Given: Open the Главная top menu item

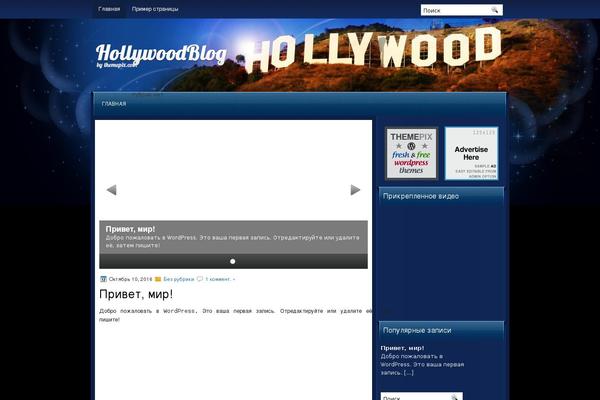Looking at the screenshot, I should click(x=109, y=9).
